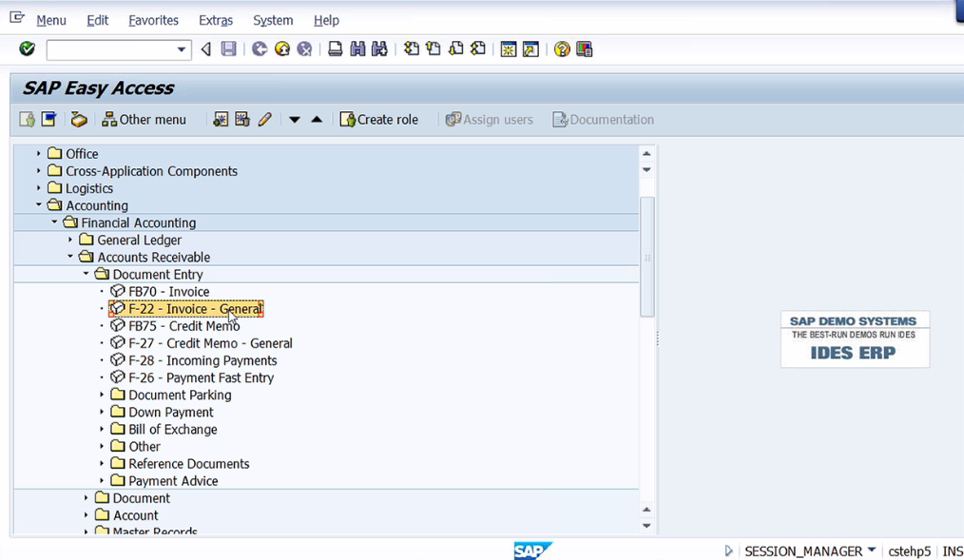Viewport: 964px width, 560px height.
Task: Click the Find binoculars icon
Action: click(x=357, y=49)
